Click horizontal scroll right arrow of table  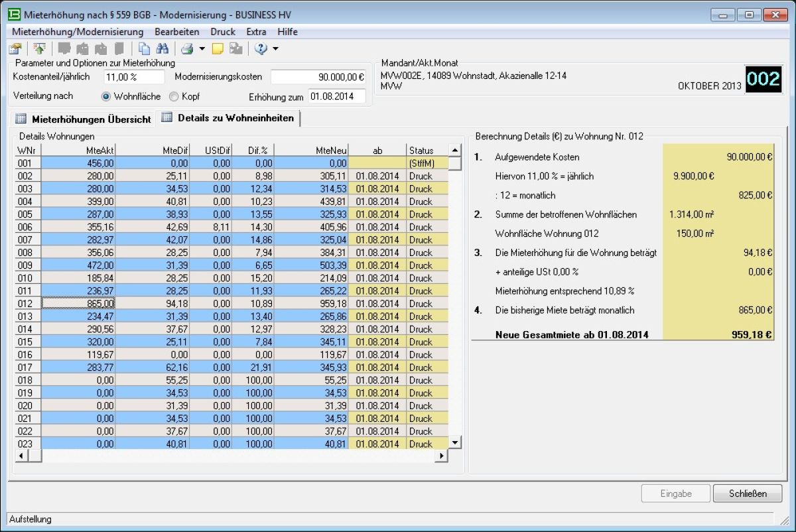click(441, 455)
